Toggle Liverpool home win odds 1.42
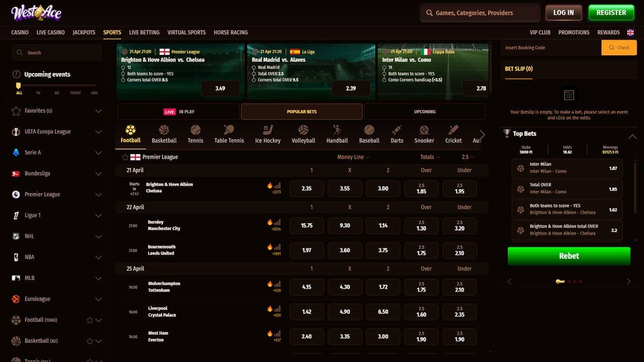Viewport: 644px width, 362px height. point(306,312)
